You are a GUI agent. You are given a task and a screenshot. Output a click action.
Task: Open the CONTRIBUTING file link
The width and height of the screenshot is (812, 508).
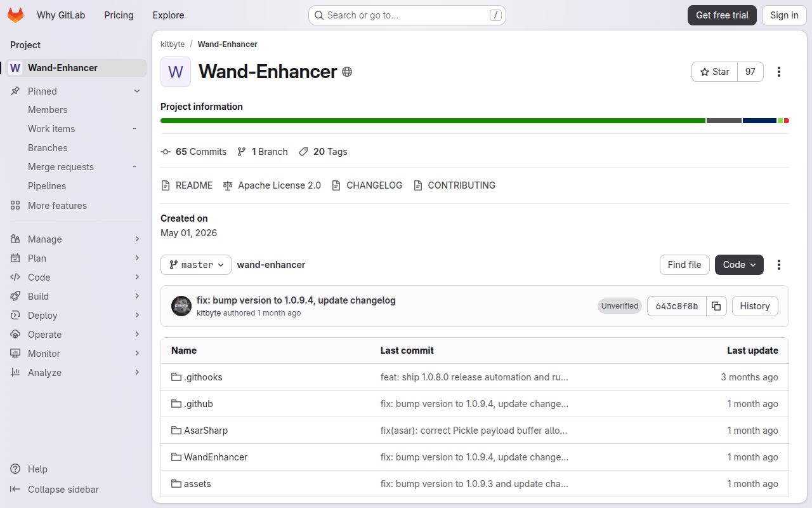[x=454, y=185]
